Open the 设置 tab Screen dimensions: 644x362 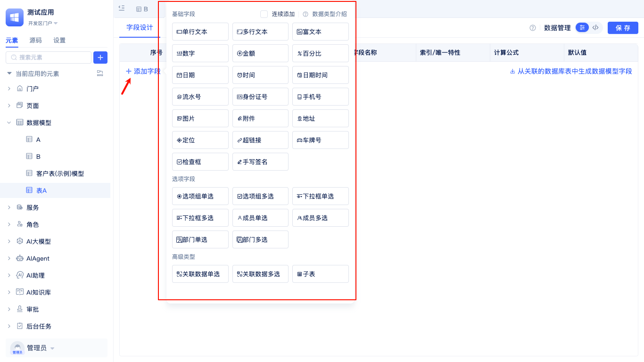(x=59, y=41)
